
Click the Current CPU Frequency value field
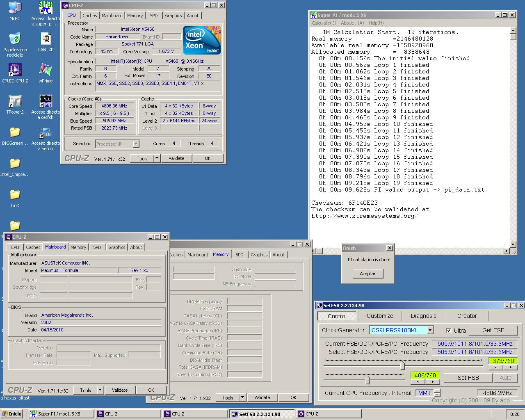click(498, 393)
